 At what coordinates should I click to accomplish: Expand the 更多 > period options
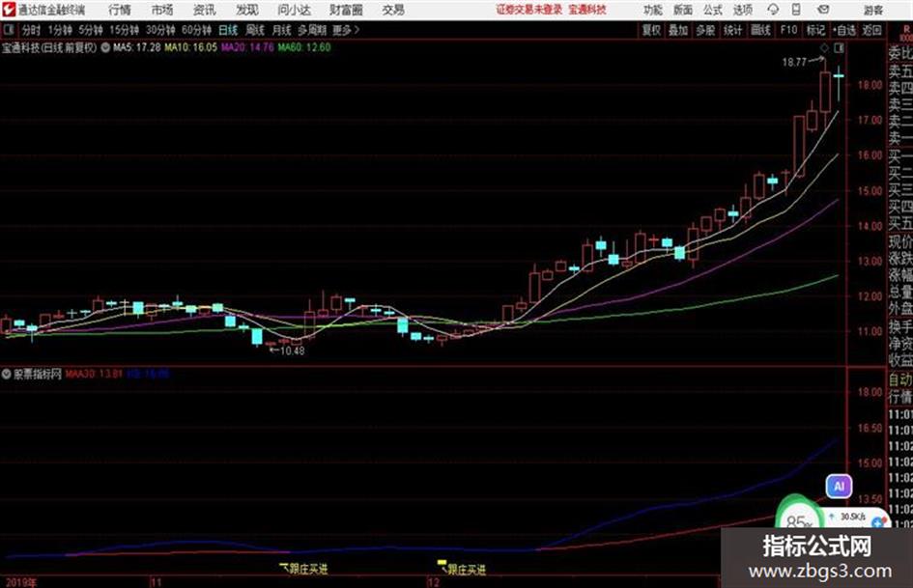345,30
